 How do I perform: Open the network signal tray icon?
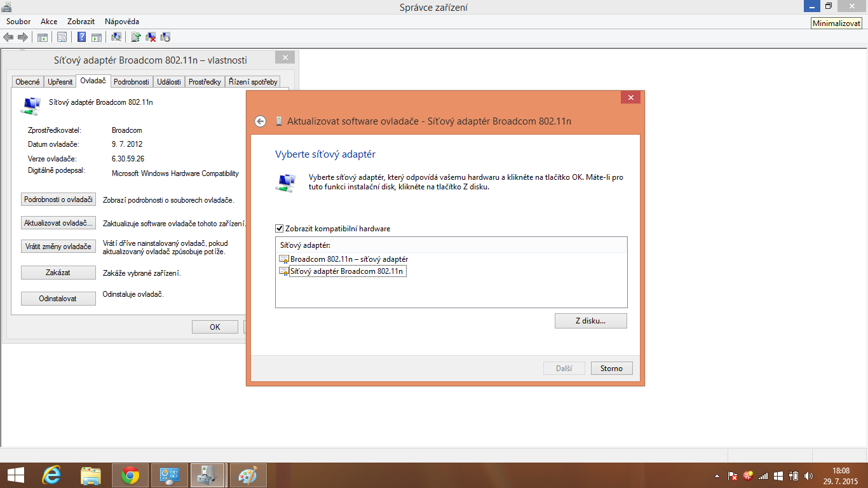click(x=763, y=475)
